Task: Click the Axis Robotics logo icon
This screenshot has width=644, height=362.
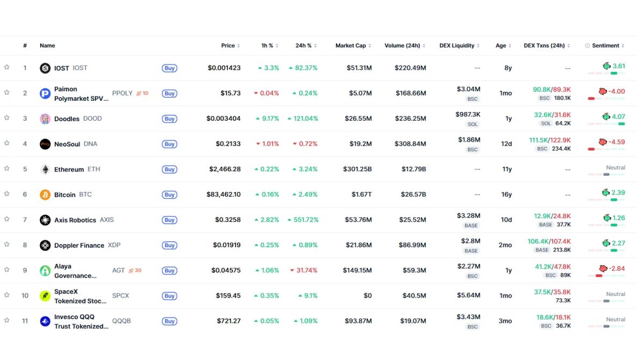Action: point(45,220)
